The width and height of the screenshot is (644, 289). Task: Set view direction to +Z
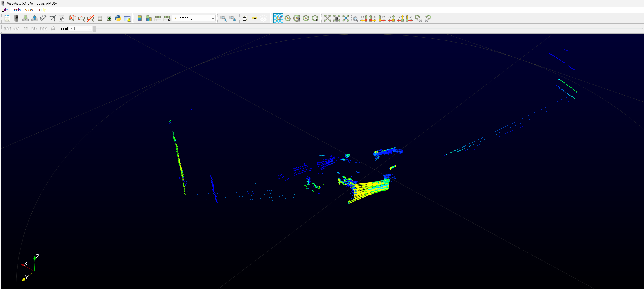[400, 18]
